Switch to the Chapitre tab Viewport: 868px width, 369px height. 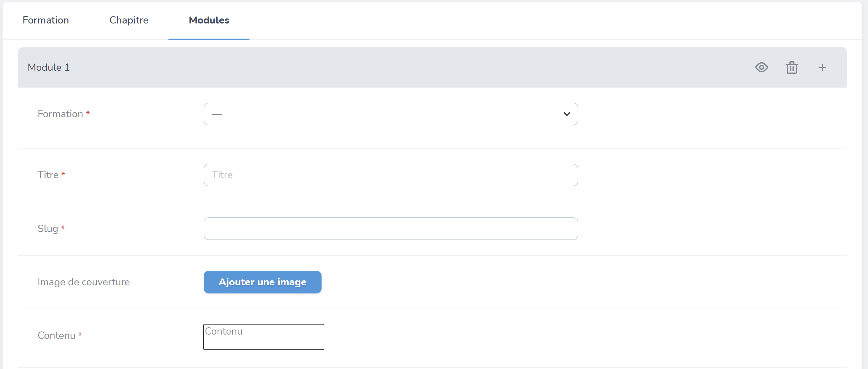pyautogui.click(x=129, y=20)
